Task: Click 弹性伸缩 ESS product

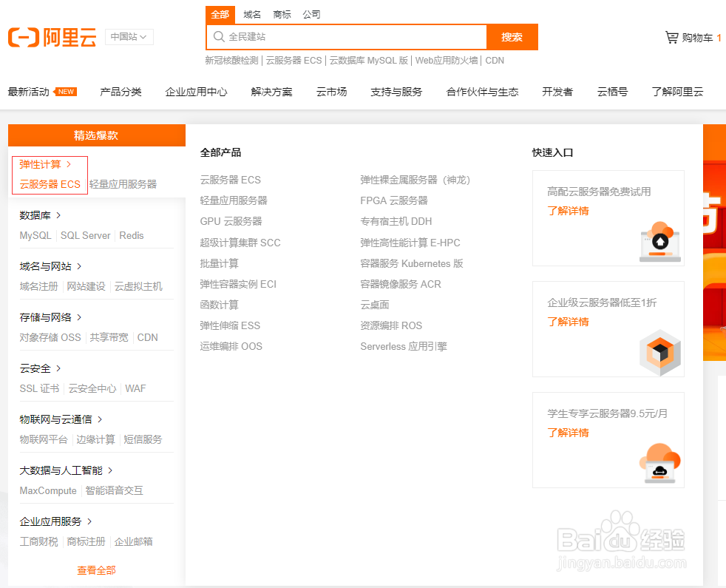Action: pyautogui.click(x=230, y=325)
